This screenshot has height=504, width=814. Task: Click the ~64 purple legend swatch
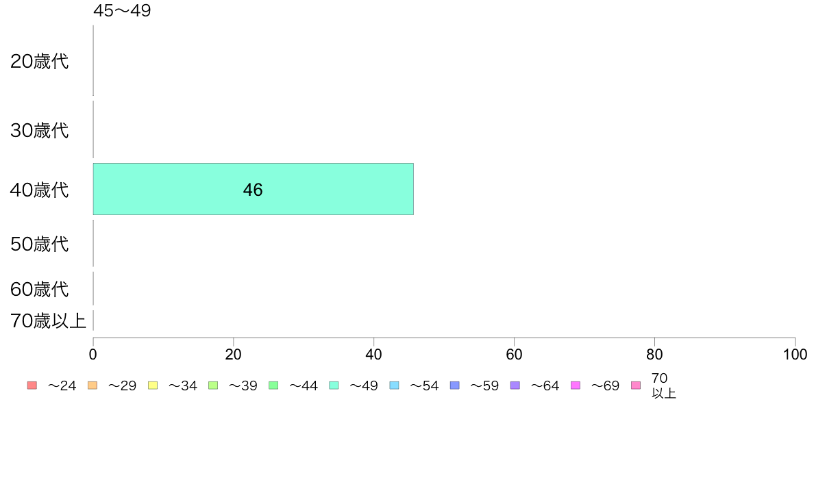[515, 385]
